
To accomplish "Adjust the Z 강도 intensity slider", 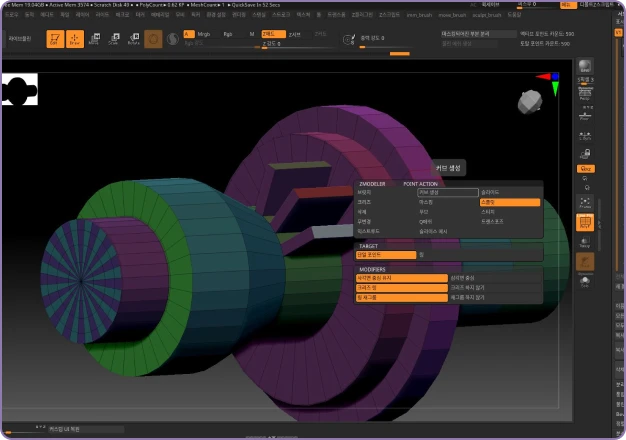I will click(x=299, y=45).
